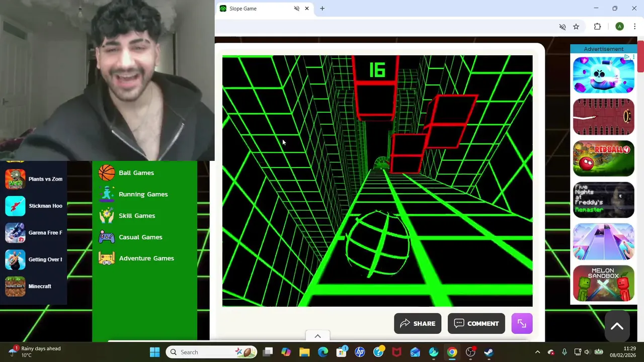Image resolution: width=644 pixels, height=362 pixels.
Task: Close the Slope Game tab
Action: click(x=306, y=9)
